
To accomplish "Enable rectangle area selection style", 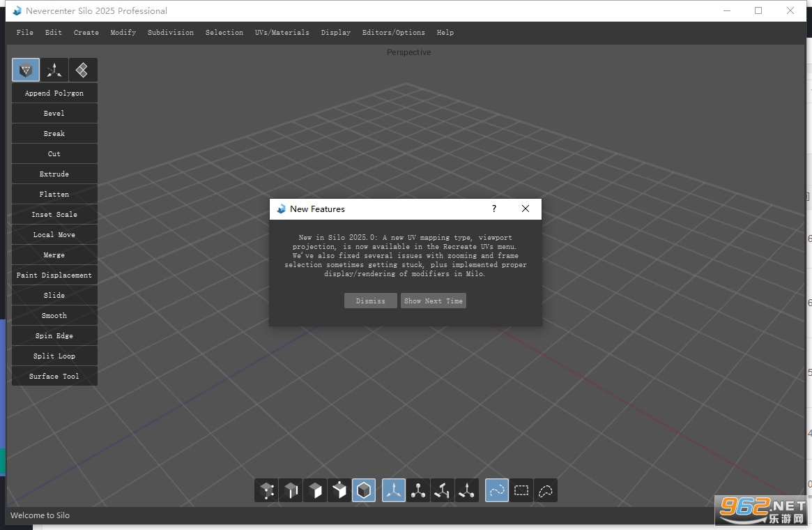I will [521, 490].
